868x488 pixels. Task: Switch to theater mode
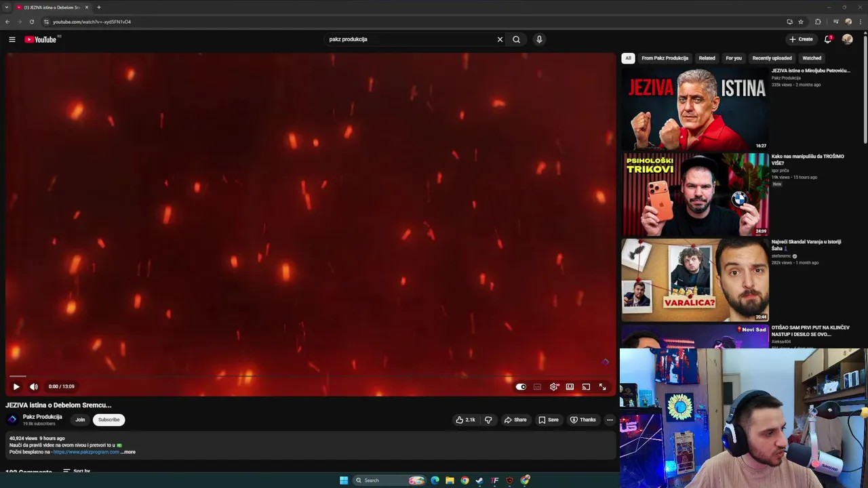[x=570, y=386]
